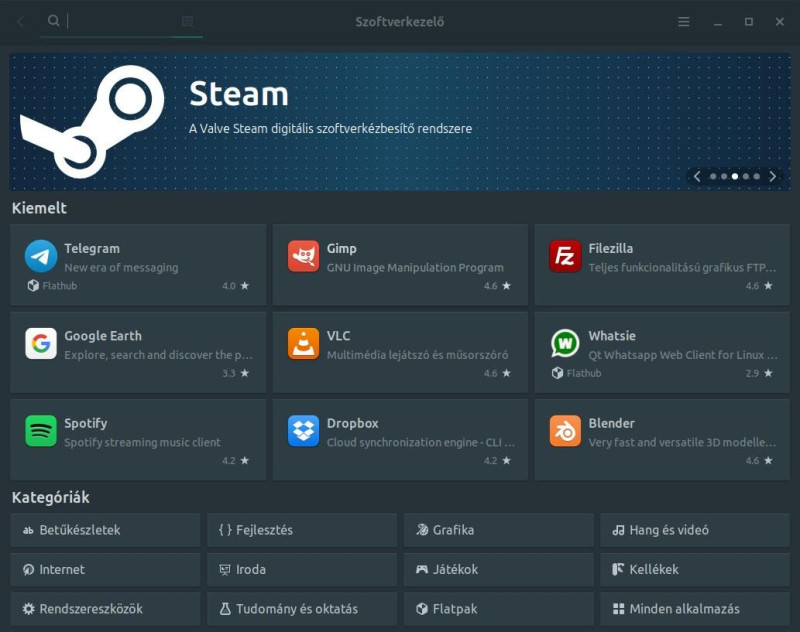This screenshot has width=800, height=632.
Task: Open the Grafika category
Action: click(x=498, y=530)
